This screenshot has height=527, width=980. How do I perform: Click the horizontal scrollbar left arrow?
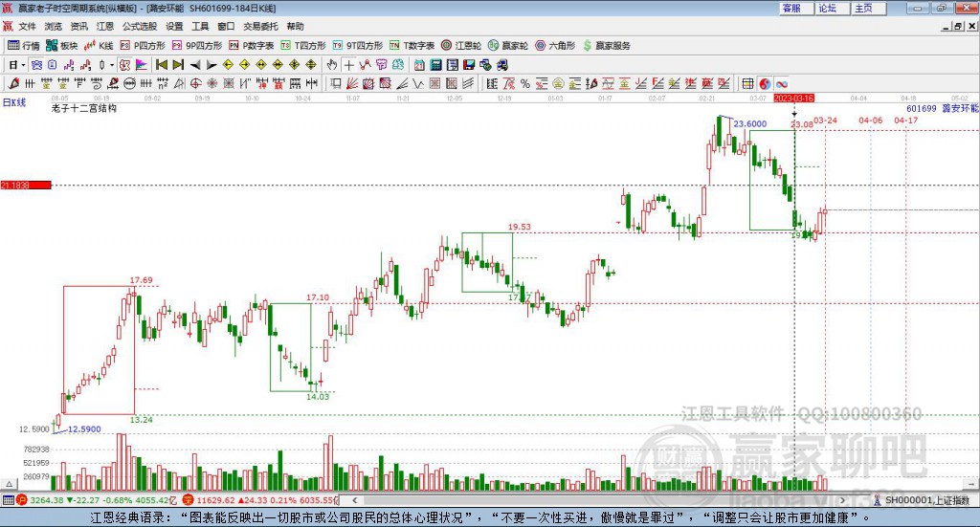354,500
